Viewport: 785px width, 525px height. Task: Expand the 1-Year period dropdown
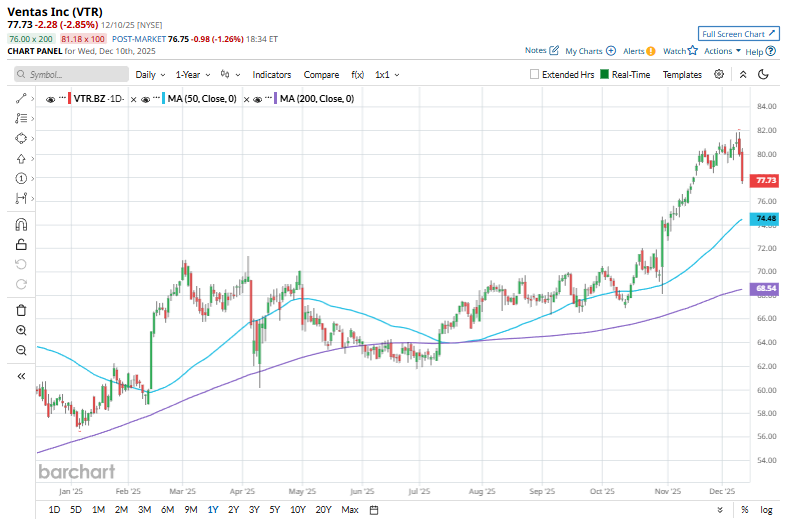193,75
